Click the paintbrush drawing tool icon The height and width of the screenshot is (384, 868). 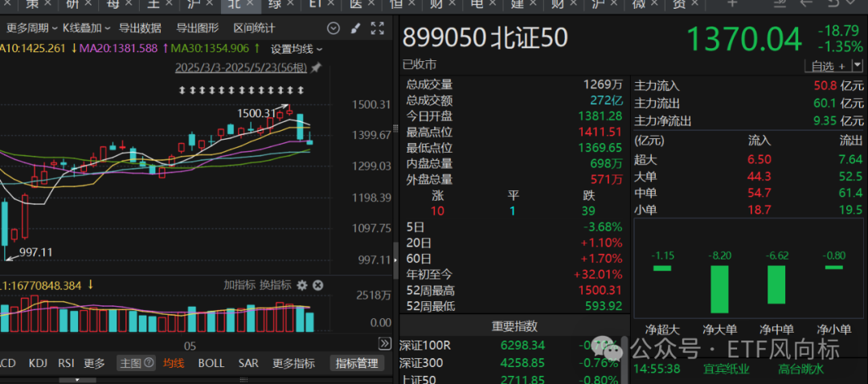(x=356, y=29)
